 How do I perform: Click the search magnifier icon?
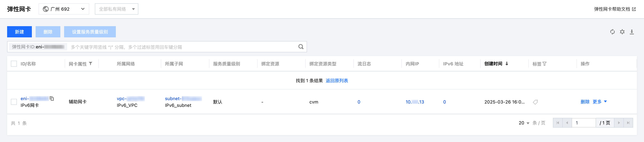(x=301, y=47)
